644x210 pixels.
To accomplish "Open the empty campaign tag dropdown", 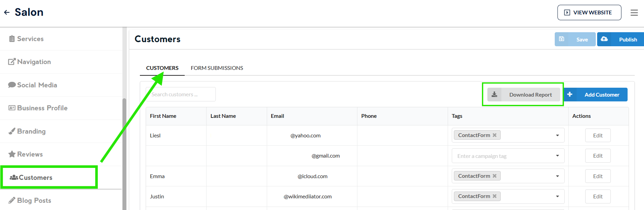I will point(557,156).
